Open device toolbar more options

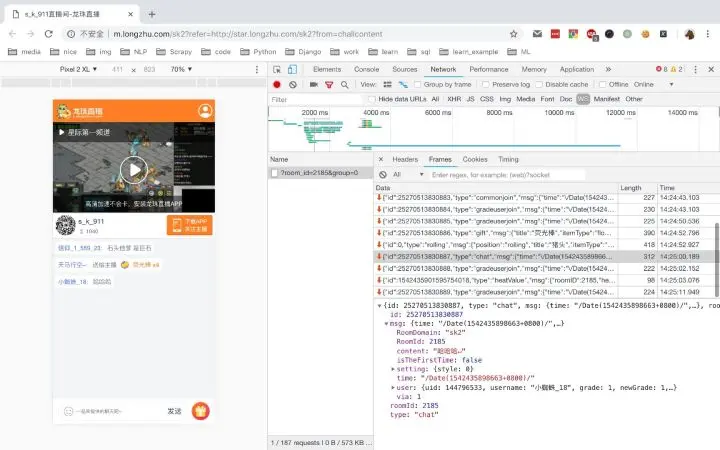[x=257, y=69]
